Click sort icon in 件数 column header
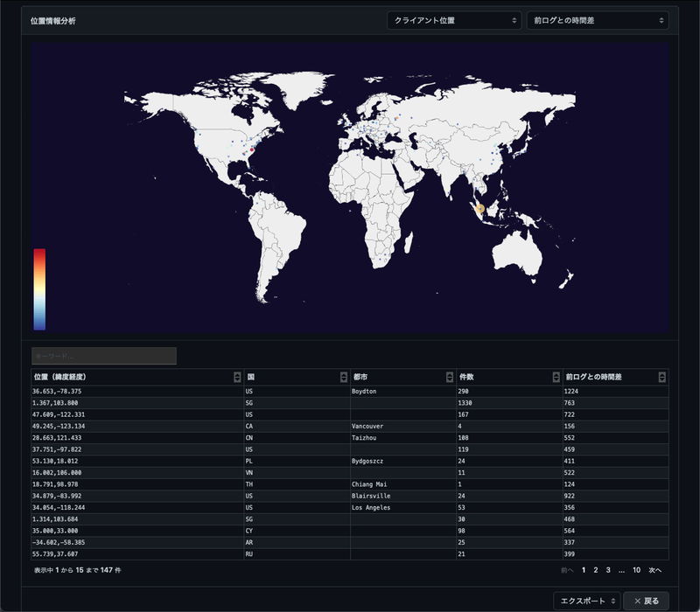Viewport: 700px width, 612px height. [556, 377]
